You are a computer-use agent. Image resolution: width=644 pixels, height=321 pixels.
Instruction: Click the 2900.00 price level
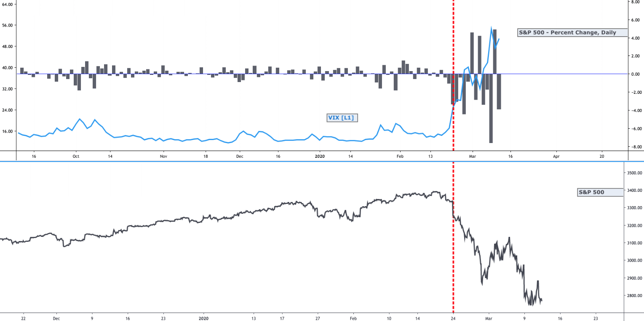pos(634,278)
